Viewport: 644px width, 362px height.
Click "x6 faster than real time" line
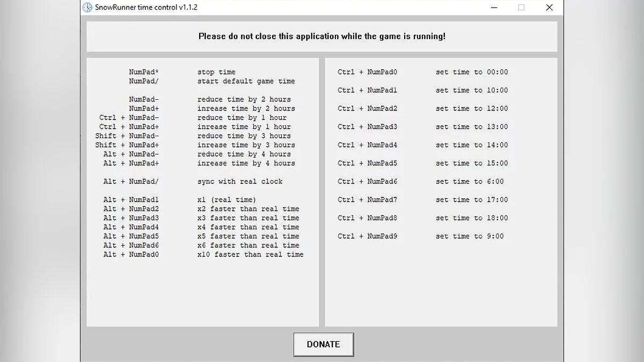tap(248, 245)
